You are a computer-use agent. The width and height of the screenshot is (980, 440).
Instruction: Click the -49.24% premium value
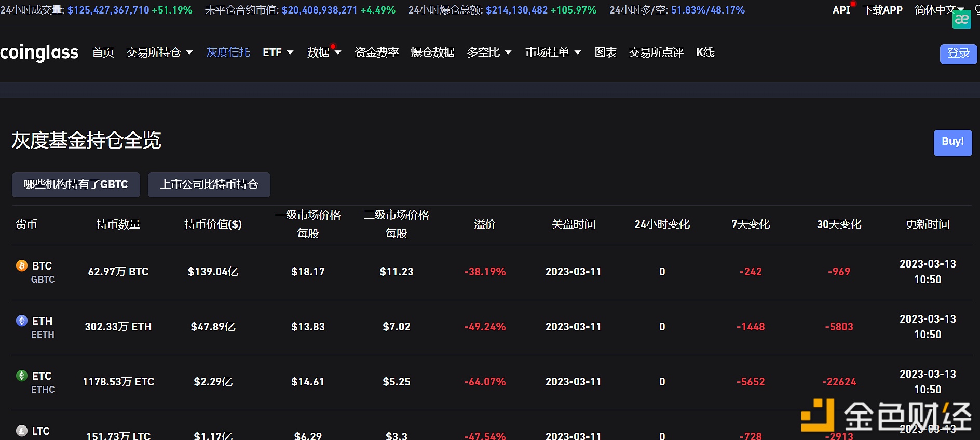click(x=485, y=327)
